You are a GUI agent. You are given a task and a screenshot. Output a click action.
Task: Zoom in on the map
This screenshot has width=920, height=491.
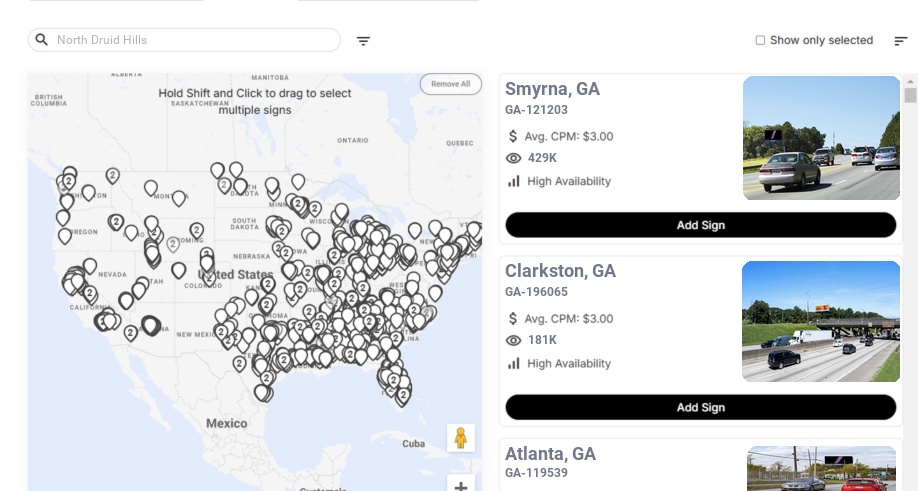tap(460, 487)
